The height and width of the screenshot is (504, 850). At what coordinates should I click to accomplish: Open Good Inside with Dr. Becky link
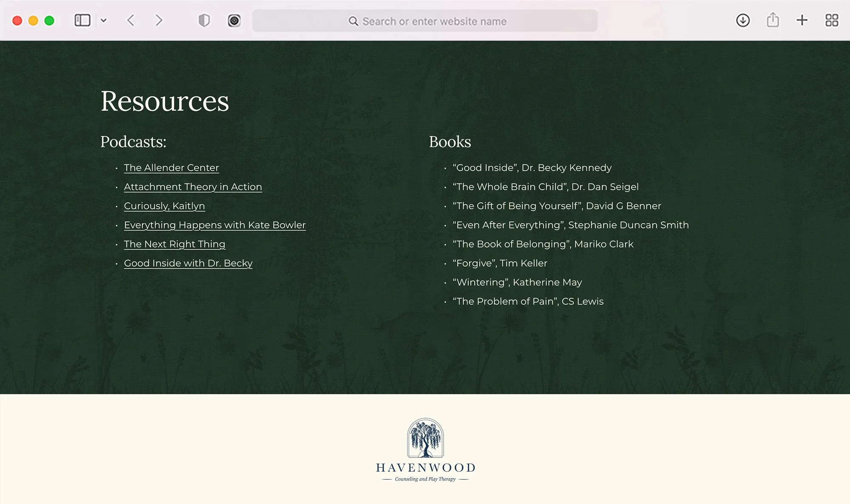click(x=188, y=263)
